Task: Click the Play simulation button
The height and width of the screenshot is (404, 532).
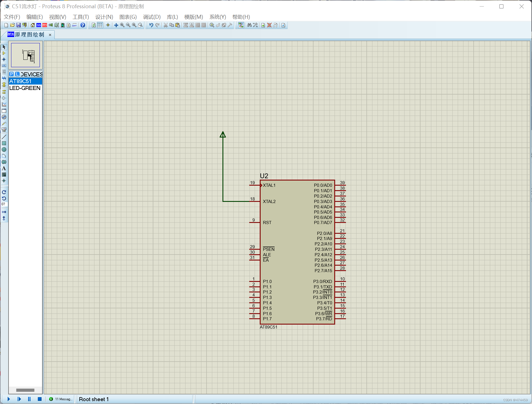Action: tap(9, 399)
